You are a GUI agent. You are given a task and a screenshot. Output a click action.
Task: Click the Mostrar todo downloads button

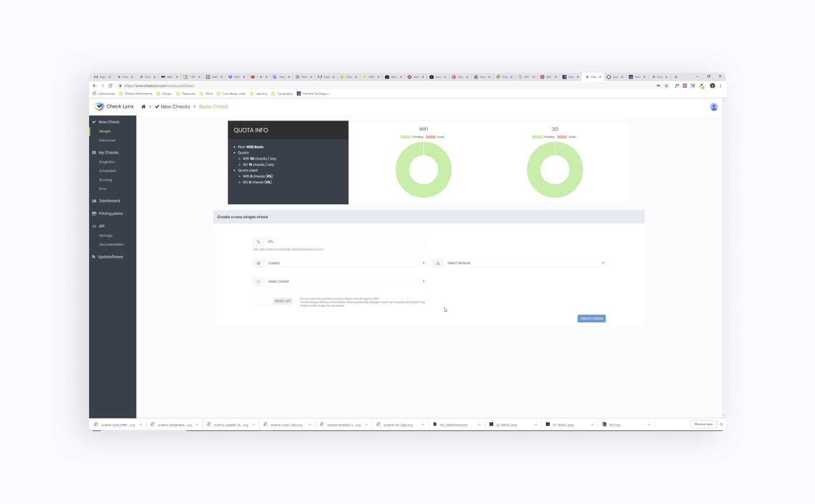pos(703,424)
